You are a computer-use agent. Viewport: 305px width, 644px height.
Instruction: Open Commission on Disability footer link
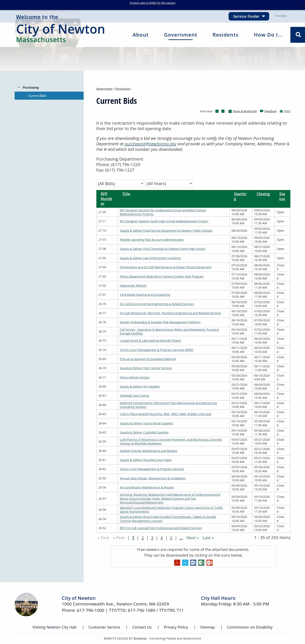(250, 627)
